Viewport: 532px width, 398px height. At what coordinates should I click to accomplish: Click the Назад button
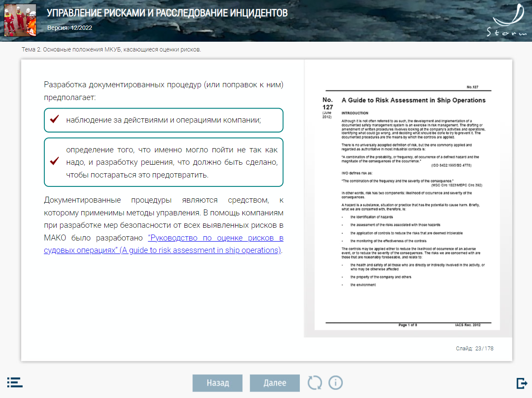coord(218,383)
